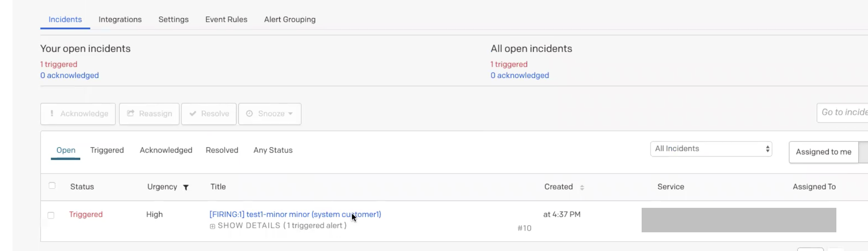The width and height of the screenshot is (868, 251).
Task: Open Snooze dropdown caret
Action: pos(291,113)
